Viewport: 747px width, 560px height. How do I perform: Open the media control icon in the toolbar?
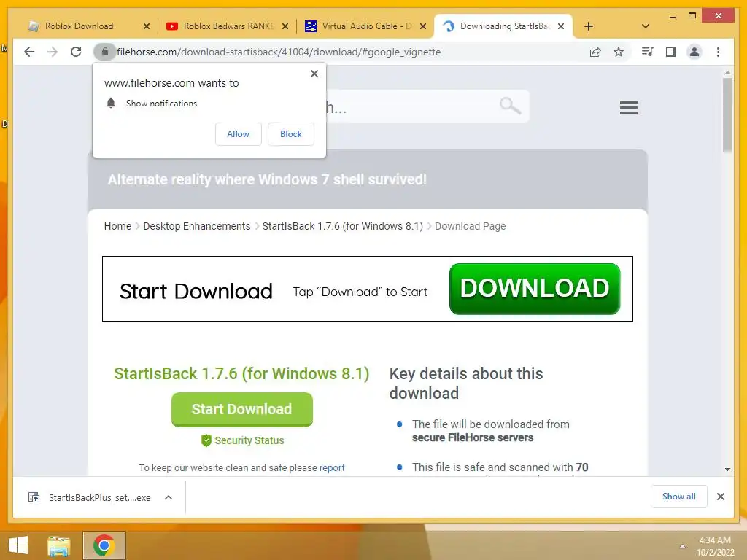point(648,52)
